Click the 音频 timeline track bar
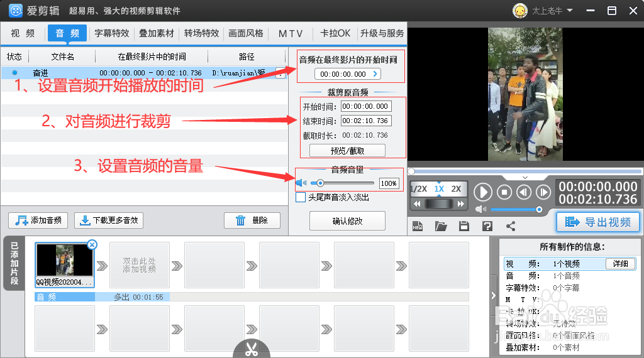644x358 pixels. [x=252, y=297]
